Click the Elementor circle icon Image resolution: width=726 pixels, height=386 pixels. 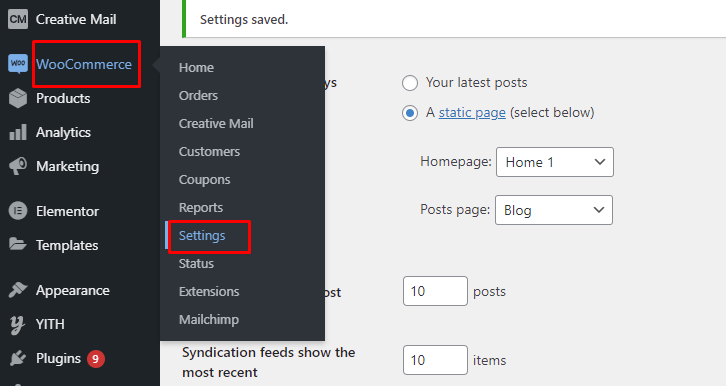(x=18, y=211)
